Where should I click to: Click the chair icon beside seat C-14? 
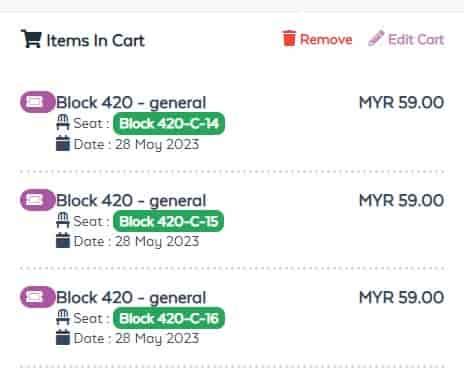63,122
